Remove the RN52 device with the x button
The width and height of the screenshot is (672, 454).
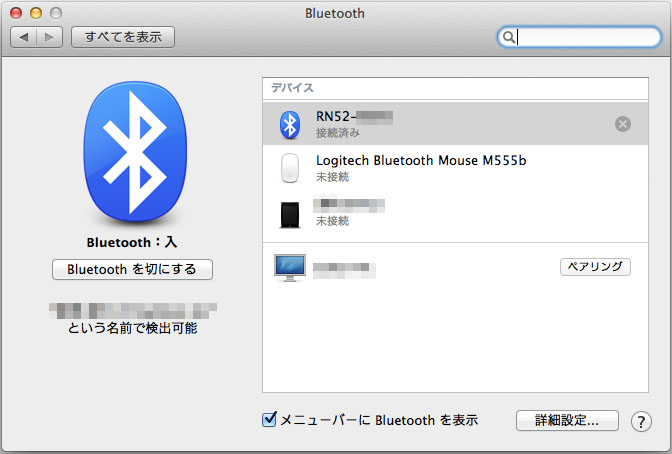(622, 124)
